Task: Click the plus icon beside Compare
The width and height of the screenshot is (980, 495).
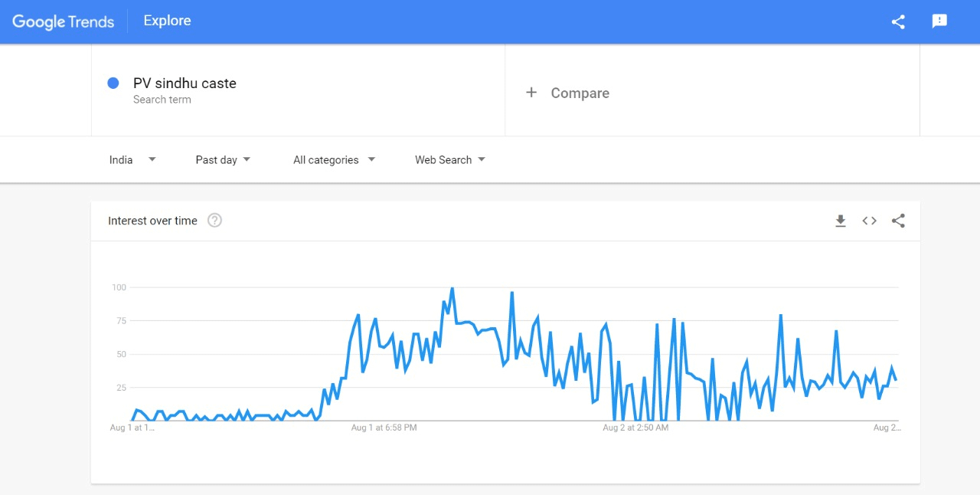Action: click(531, 93)
